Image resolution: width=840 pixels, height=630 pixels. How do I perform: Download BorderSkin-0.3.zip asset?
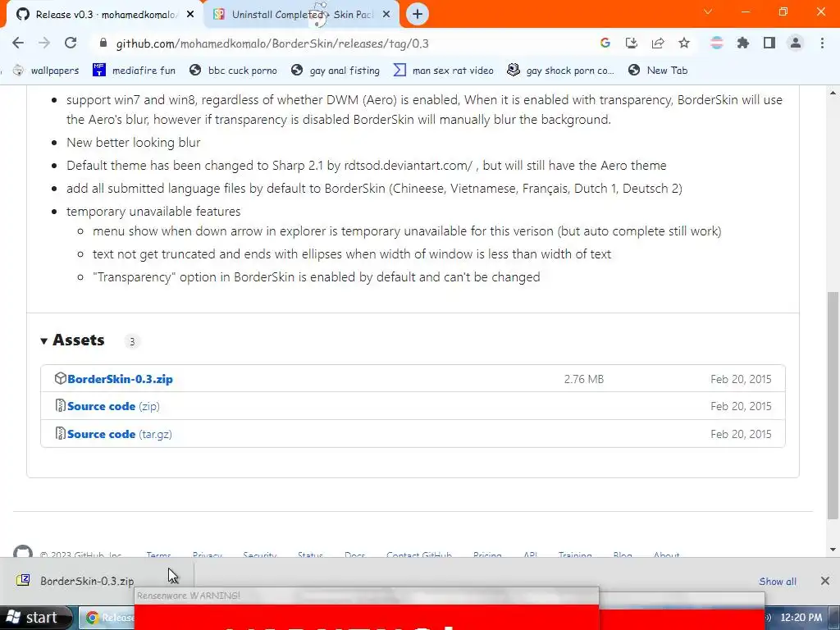(120, 379)
